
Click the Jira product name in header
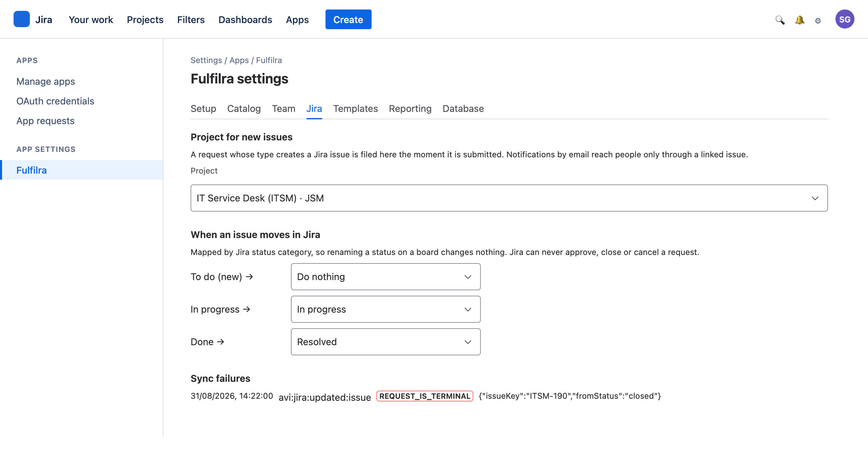44,20
